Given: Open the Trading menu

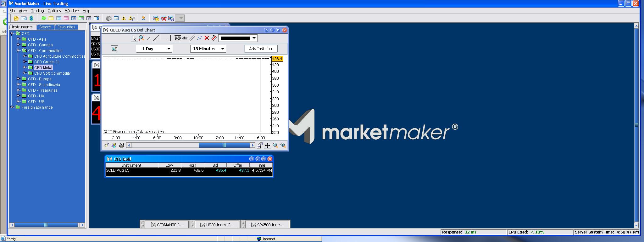Looking at the screenshot, I should coord(37,11).
